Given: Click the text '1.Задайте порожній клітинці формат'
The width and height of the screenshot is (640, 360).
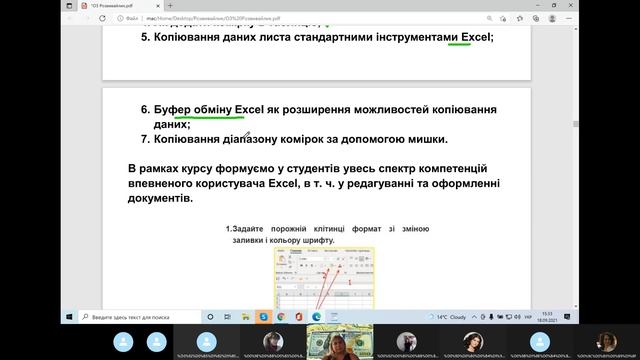Looking at the screenshot, I should [327, 234].
